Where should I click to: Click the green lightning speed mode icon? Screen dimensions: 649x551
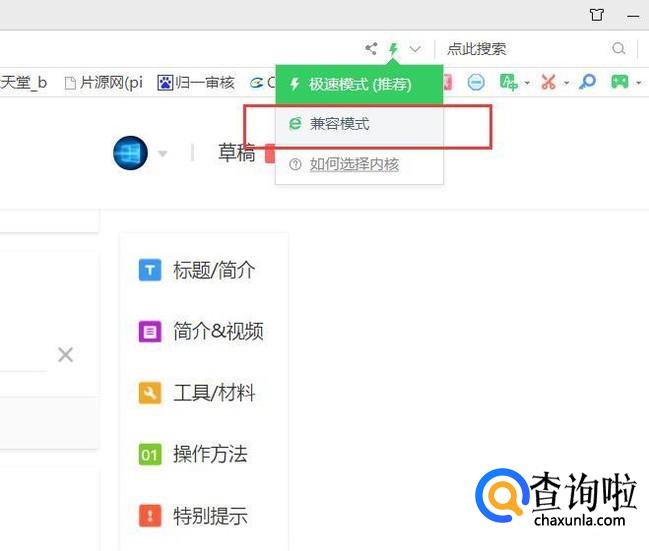[x=393, y=49]
